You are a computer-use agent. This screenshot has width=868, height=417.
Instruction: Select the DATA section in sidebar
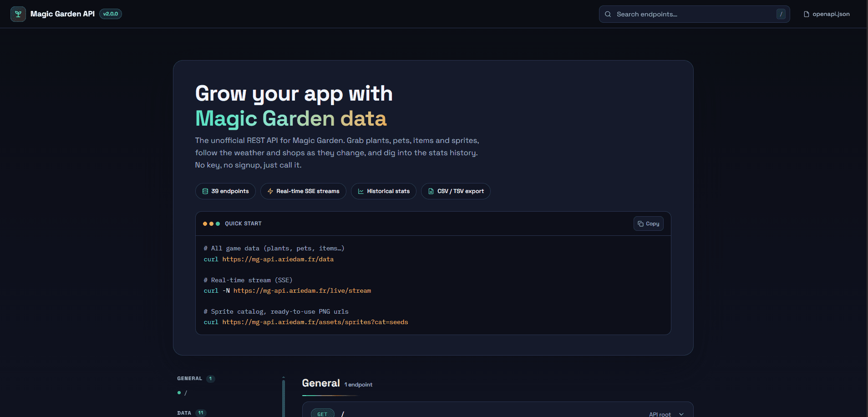184,413
